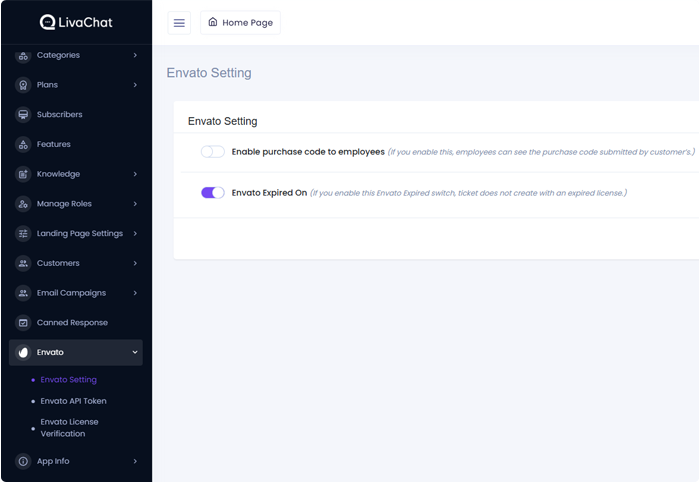Click the App Info icon
Screen dimensions: 700x483
coord(23,461)
